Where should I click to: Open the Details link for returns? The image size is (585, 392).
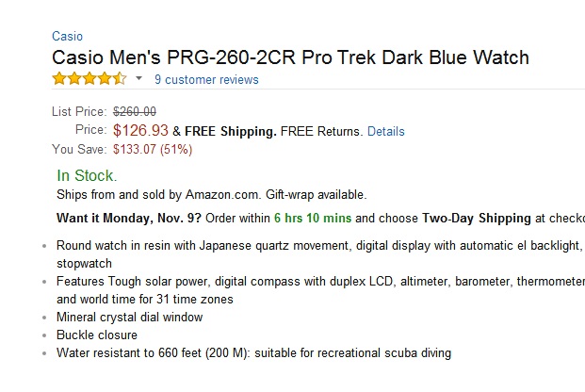tap(385, 132)
